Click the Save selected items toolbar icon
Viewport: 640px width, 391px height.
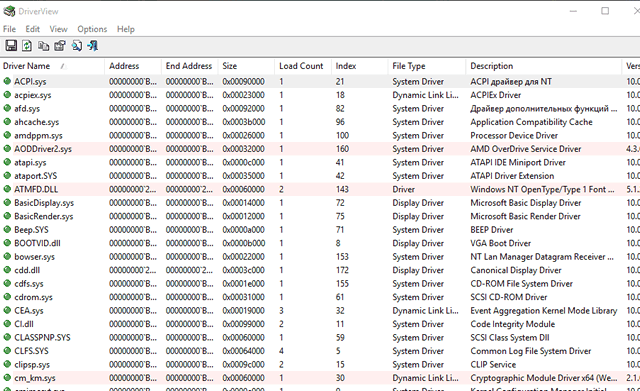tap(11, 46)
